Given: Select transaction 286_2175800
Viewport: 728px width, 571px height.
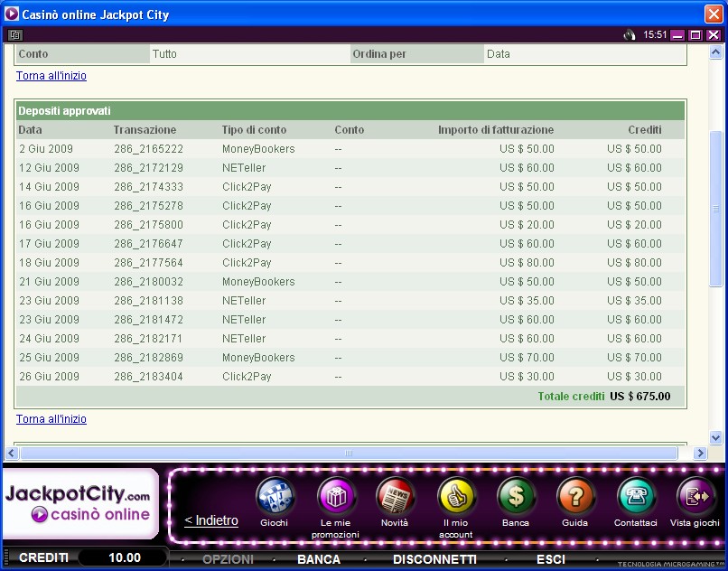Looking at the screenshot, I should pos(148,224).
